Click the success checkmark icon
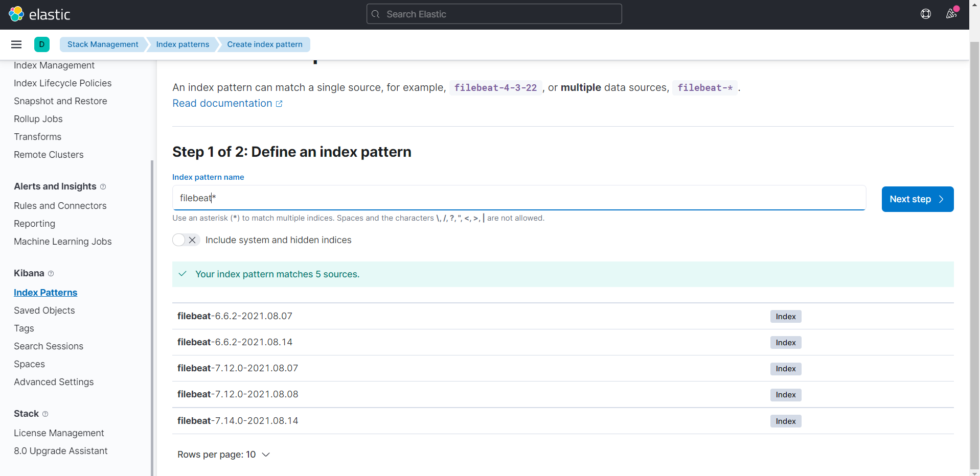This screenshot has height=476, width=980. pos(183,274)
